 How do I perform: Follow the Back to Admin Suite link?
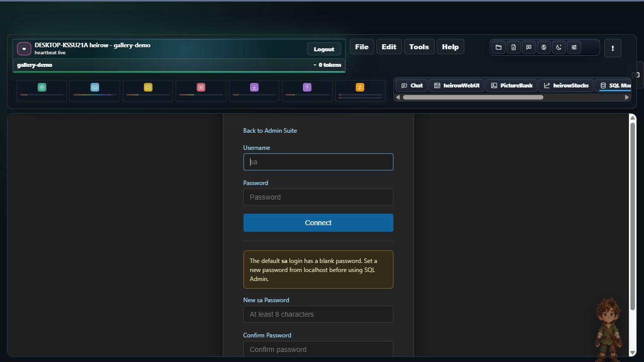point(270,131)
